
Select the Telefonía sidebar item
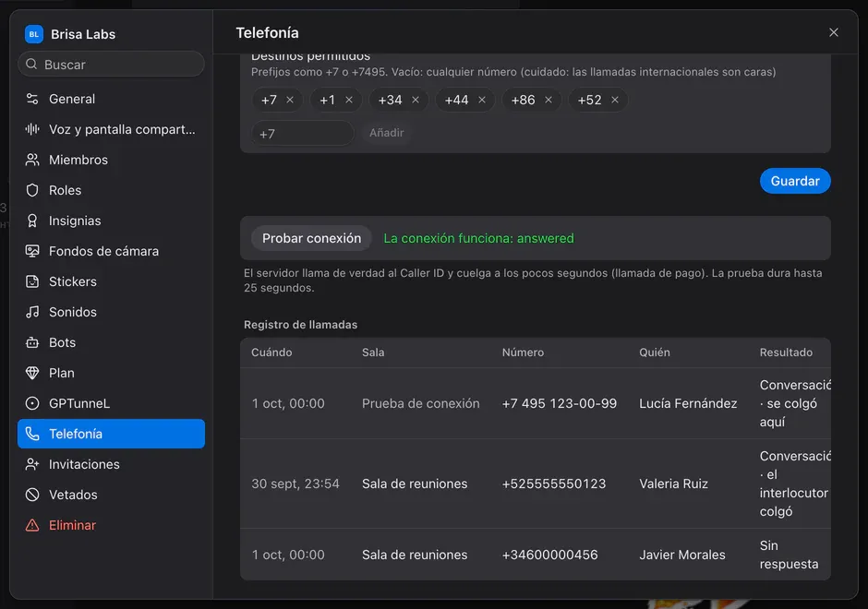111,434
